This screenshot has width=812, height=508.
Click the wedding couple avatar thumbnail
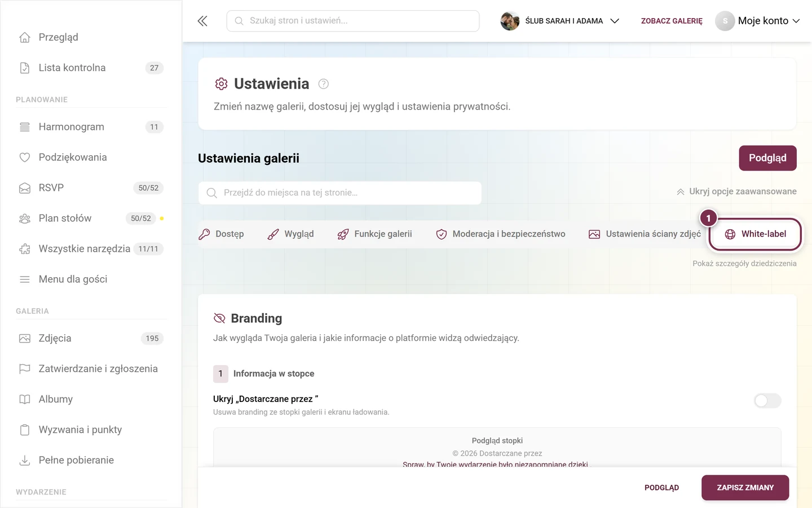pyautogui.click(x=510, y=21)
